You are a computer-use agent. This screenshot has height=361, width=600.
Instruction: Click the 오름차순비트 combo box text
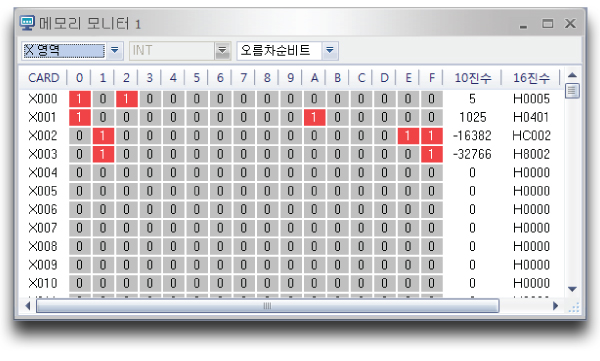click(x=275, y=50)
